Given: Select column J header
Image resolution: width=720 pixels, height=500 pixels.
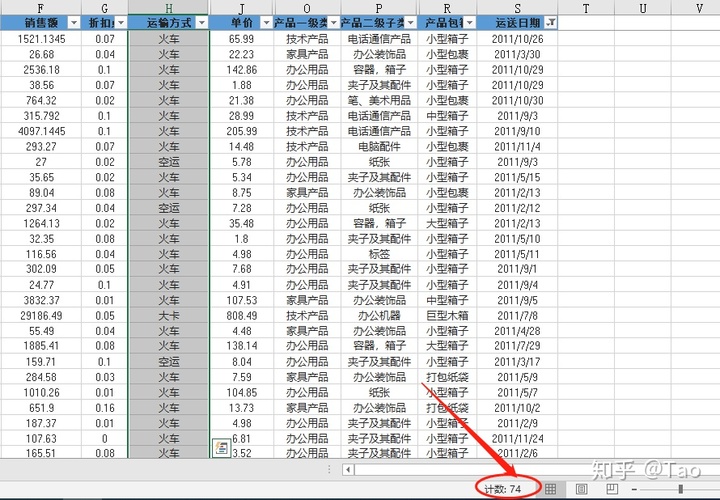Looking at the screenshot, I should point(242,8).
